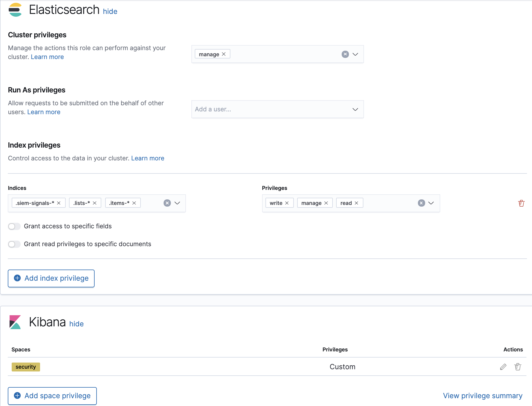This screenshot has width=532, height=406.
Task: Remove the .siem-signals-* index tag
Action: (59, 203)
